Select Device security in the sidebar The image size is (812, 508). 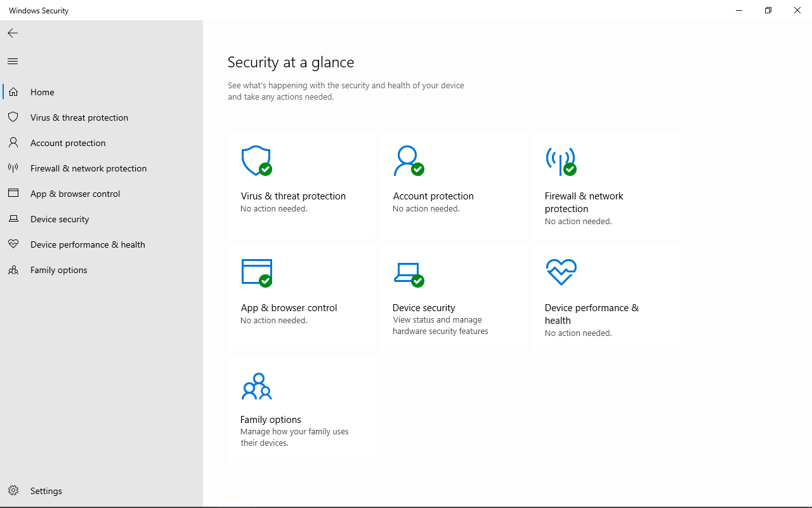click(x=60, y=219)
